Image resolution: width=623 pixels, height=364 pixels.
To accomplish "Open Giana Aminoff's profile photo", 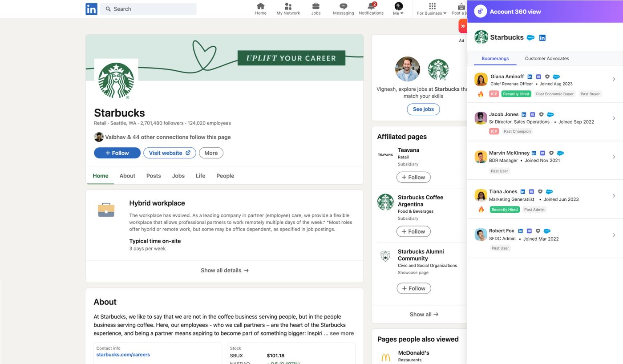I will [481, 80].
